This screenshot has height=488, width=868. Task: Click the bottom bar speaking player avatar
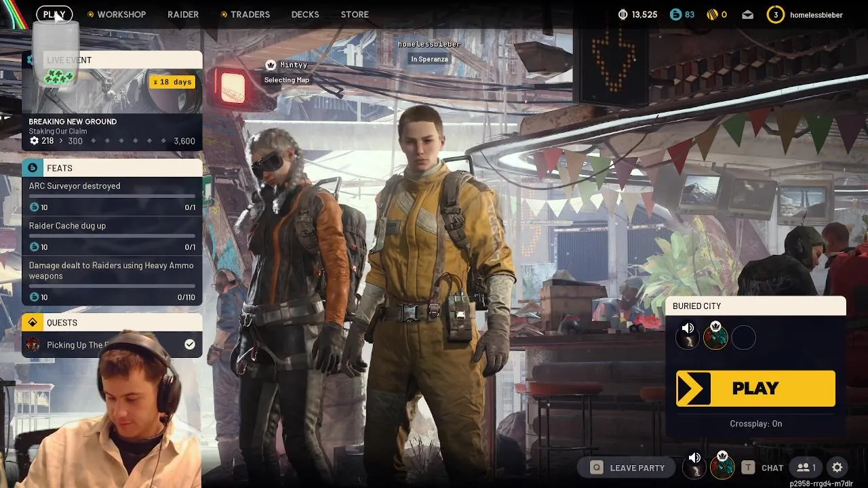point(694,466)
